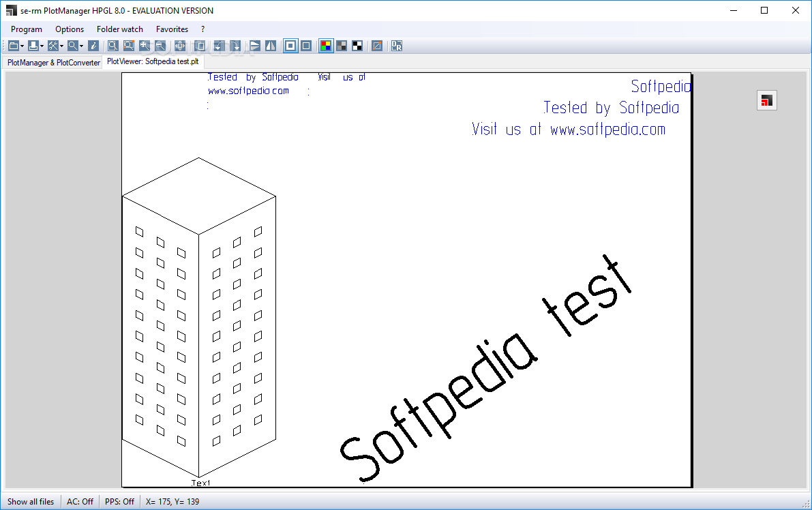Viewport: 812px width, 510px height.
Task: Click the DR toolbar icon
Action: 397,46
